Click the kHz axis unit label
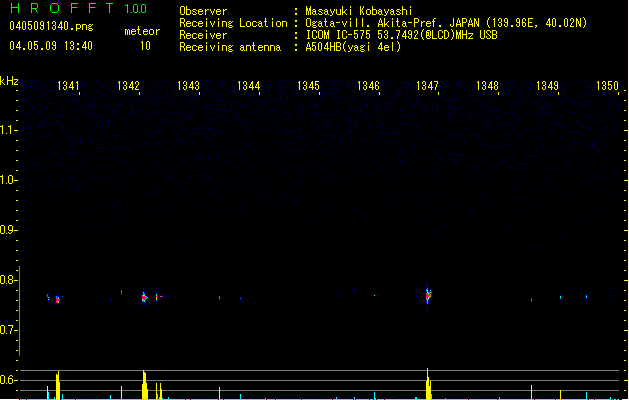The height and width of the screenshot is (400, 629). tap(9, 81)
